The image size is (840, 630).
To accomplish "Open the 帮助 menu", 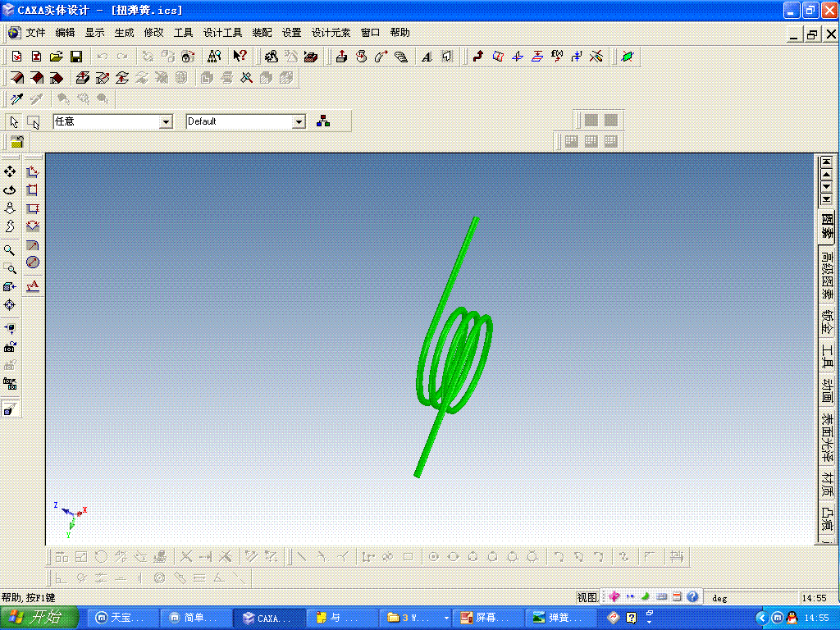I will [x=399, y=33].
